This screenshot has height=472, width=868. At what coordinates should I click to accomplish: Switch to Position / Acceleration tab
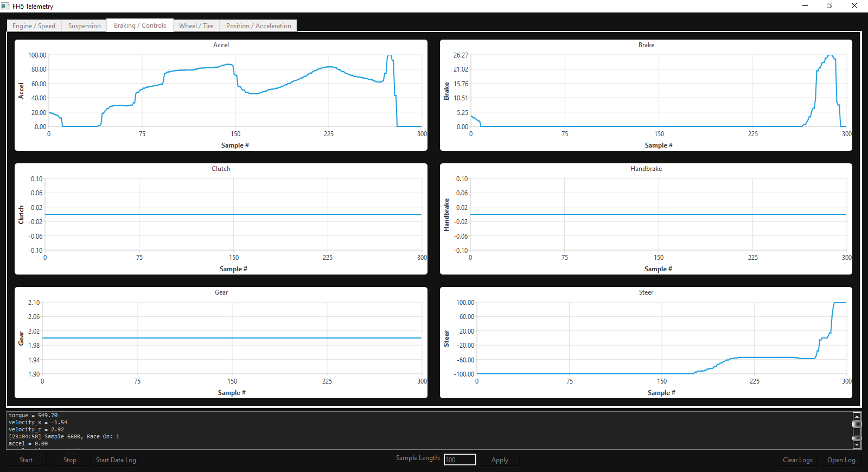pos(258,25)
